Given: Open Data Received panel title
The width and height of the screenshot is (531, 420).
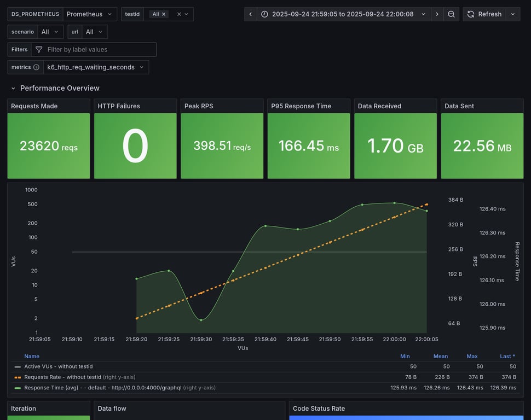Looking at the screenshot, I should (x=379, y=106).
